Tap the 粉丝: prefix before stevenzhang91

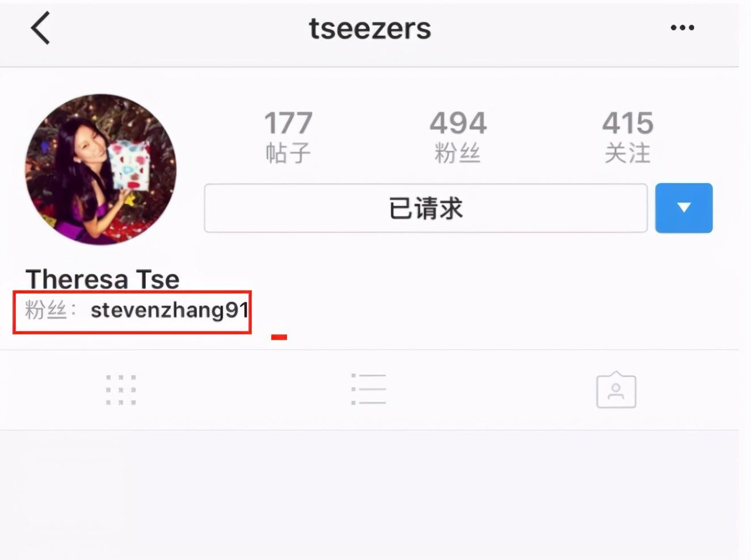point(50,310)
